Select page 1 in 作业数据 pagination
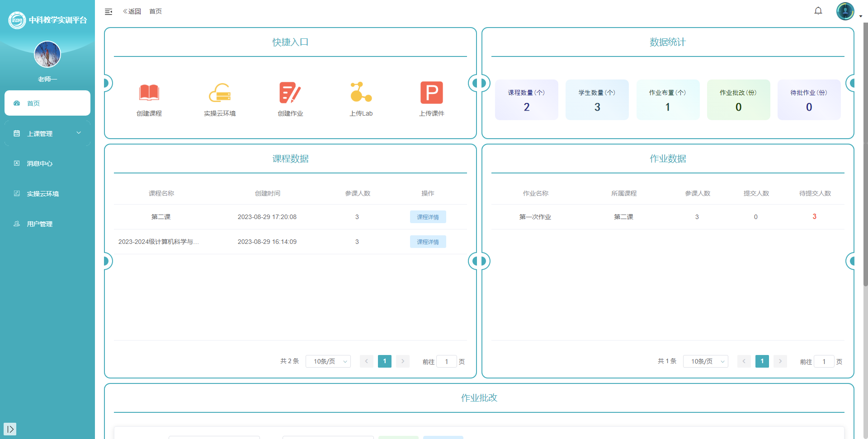Viewport: 868px width, 439px height. coord(762,361)
